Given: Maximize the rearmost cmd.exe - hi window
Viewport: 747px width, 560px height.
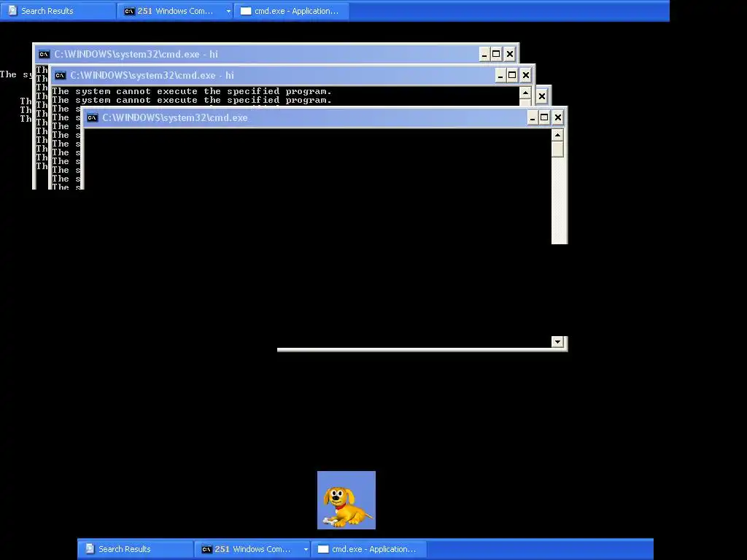Looking at the screenshot, I should 496,54.
